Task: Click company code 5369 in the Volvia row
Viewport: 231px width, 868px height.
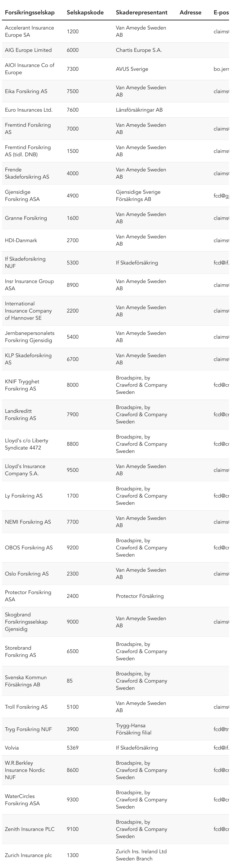Action: pyautogui.click(x=73, y=748)
